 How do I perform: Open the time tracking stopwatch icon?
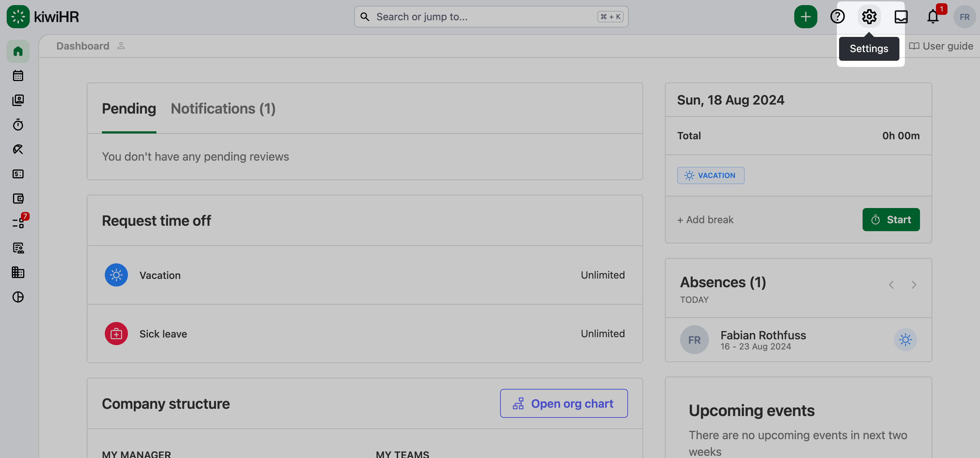pos(18,125)
